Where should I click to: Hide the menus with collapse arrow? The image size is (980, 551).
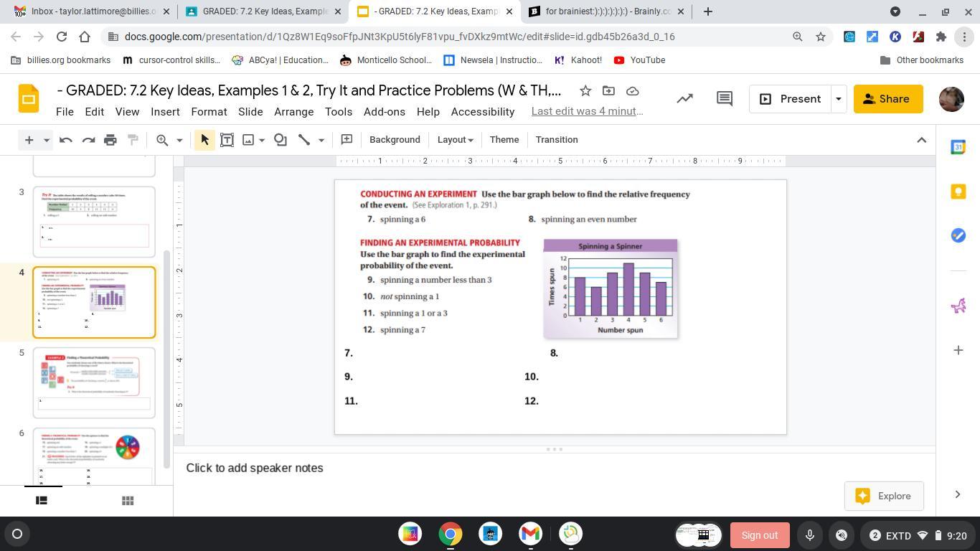[922, 140]
